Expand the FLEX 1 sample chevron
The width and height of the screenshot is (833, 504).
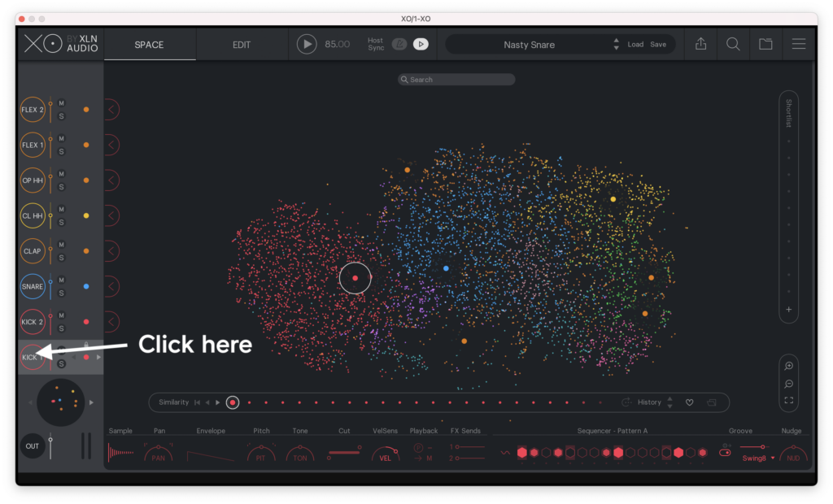pos(111,145)
